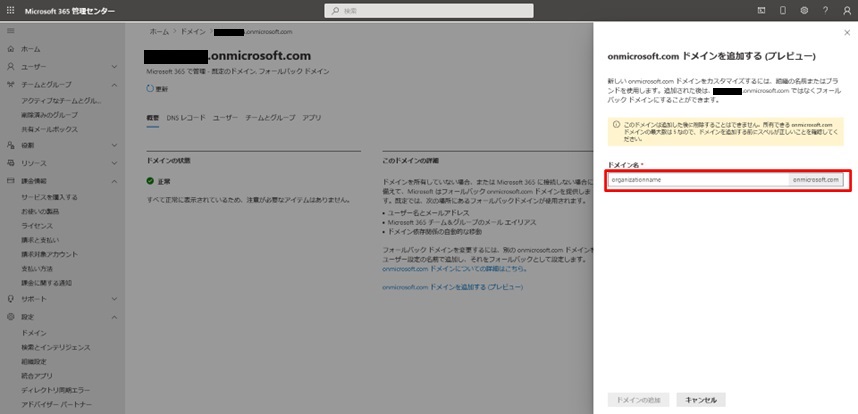
Task: Click the 正常 status check icon
Action: 150,180
